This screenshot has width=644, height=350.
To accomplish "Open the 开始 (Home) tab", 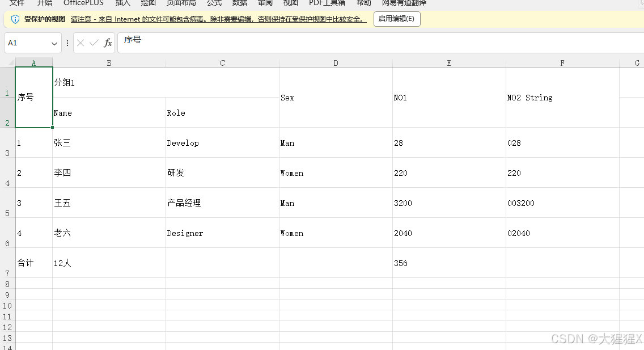I will point(45,3).
